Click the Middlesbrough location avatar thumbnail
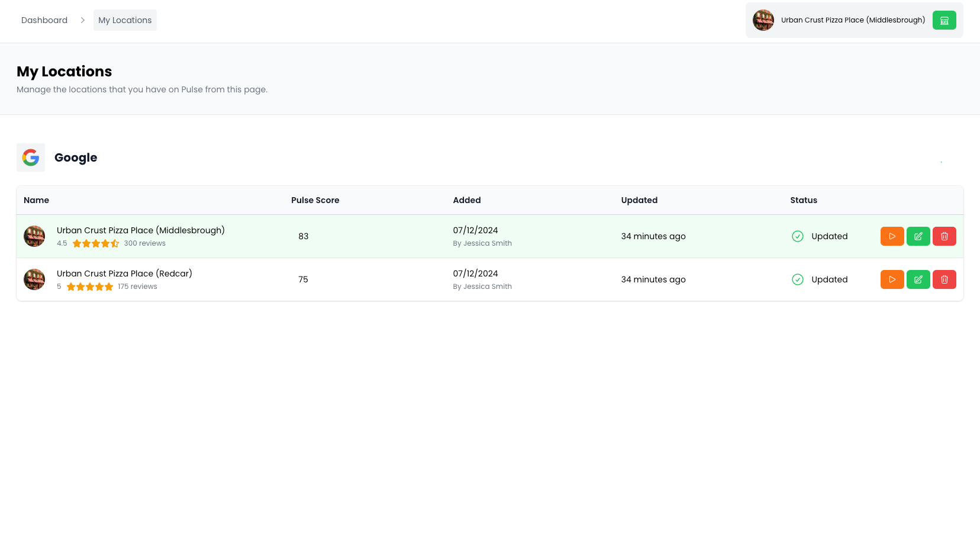Image resolution: width=980 pixels, height=537 pixels. (x=34, y=236)
